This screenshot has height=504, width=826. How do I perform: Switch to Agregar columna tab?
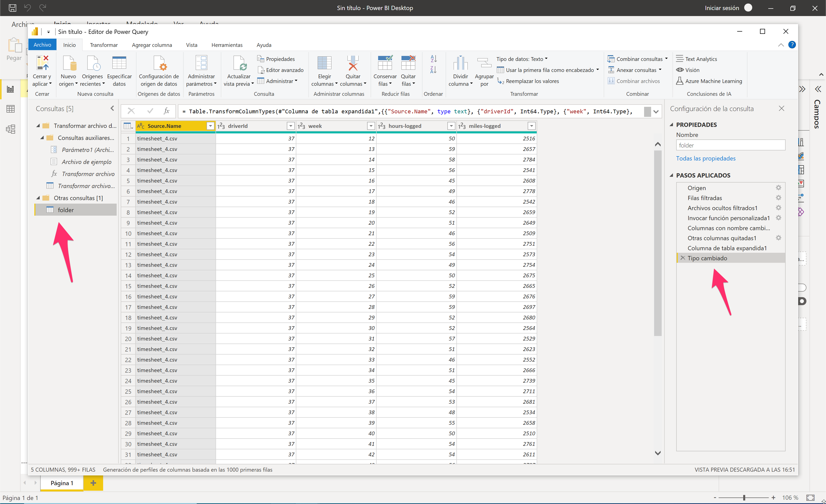pyautogui.click(x=152, y=45)
